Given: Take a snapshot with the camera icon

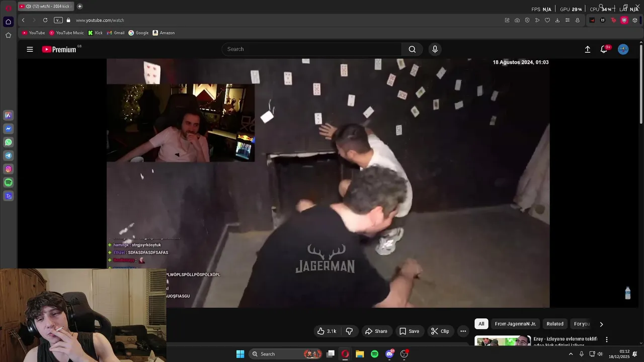Looking at the screenshot, I should tap(517, 20).
